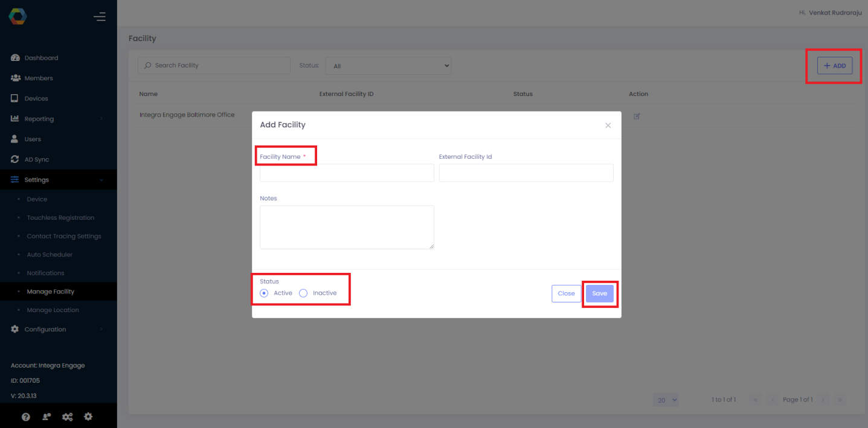Click the edit icon for Integra Engage Baltimore Office
The width and height of the screenshot is (868, 428).
(x=637, y=115)
